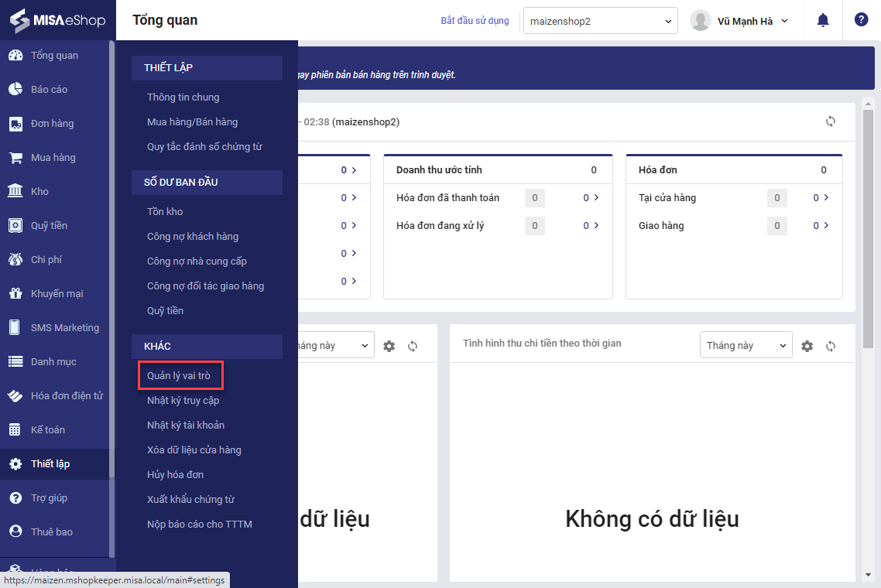881x588 pixels.
Task: Click the MISA eShop logo
Action: point(58,20)
